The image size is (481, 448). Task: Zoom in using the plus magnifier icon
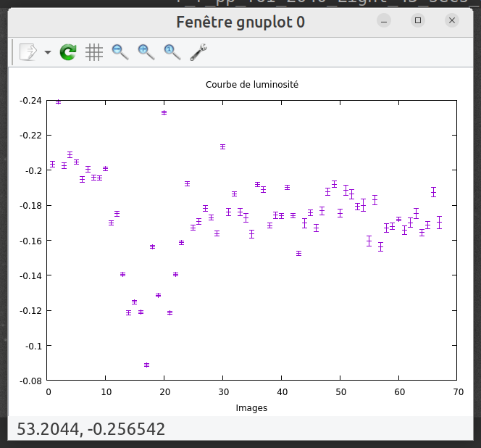pos(146,52)
